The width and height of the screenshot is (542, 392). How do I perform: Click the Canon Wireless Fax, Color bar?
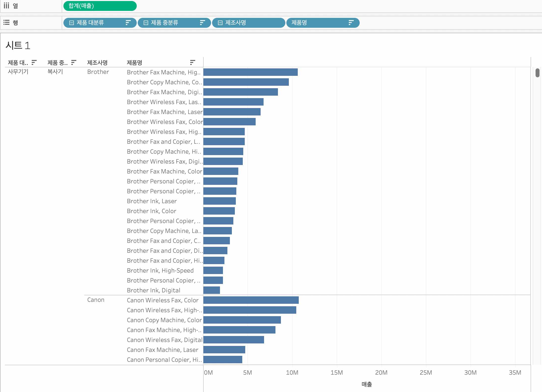(251, 300)
